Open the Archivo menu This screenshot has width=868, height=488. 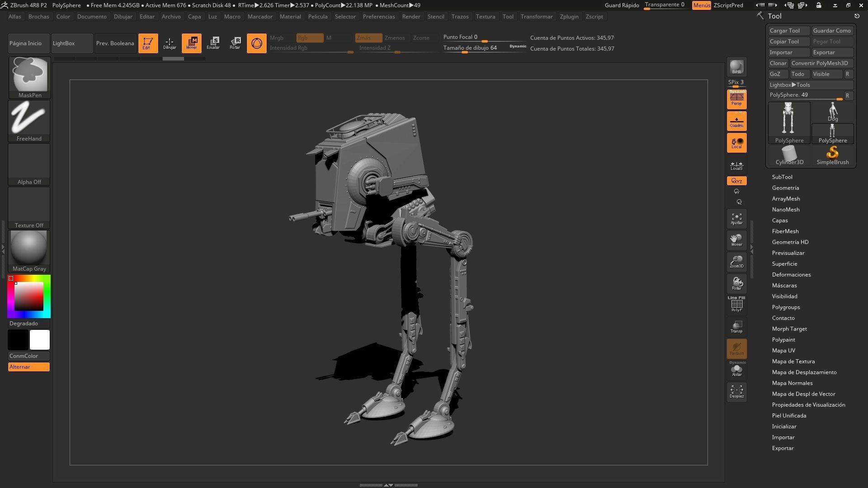pos(171,17)
